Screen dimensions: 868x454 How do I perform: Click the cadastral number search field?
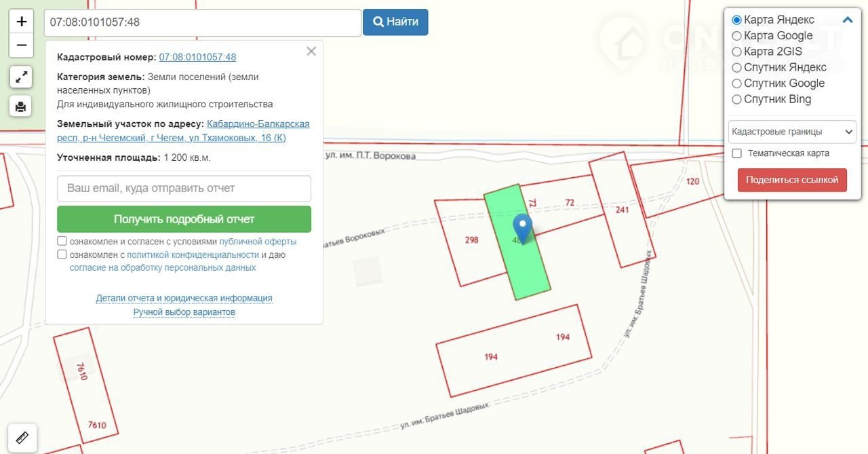pyautogui.click(x=202, y=22)
